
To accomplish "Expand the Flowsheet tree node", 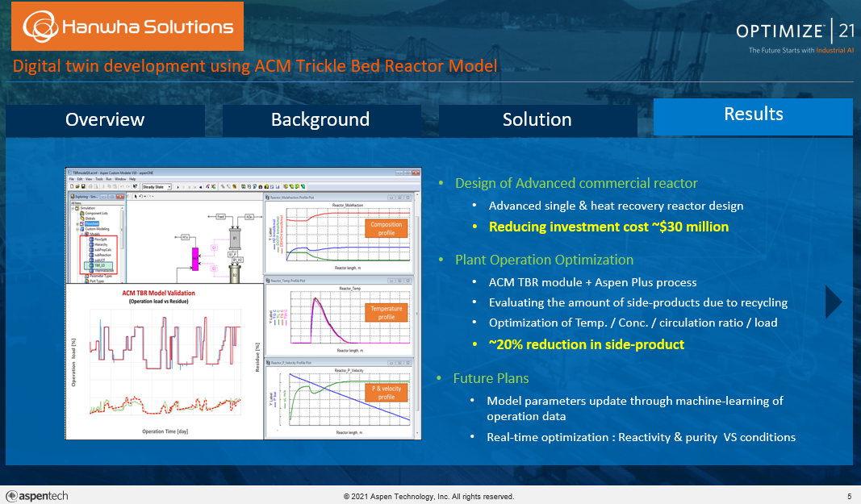I will coord(78,224).
